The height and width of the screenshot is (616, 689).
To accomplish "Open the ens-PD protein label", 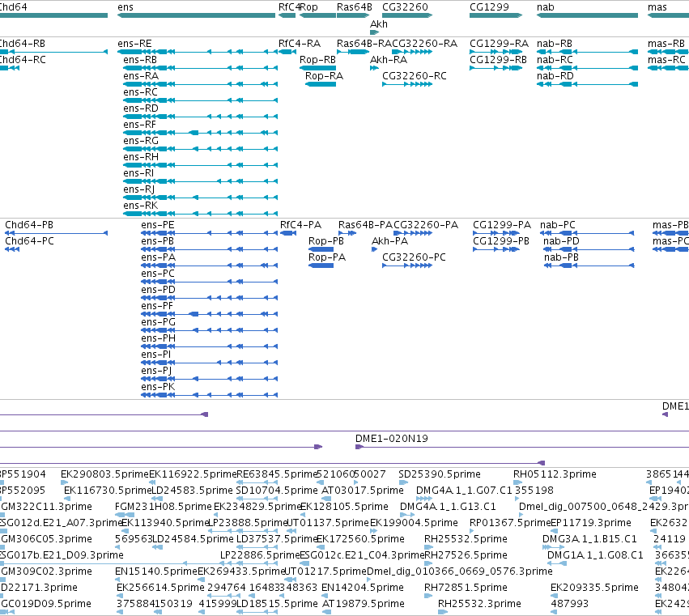I will 158,290.
